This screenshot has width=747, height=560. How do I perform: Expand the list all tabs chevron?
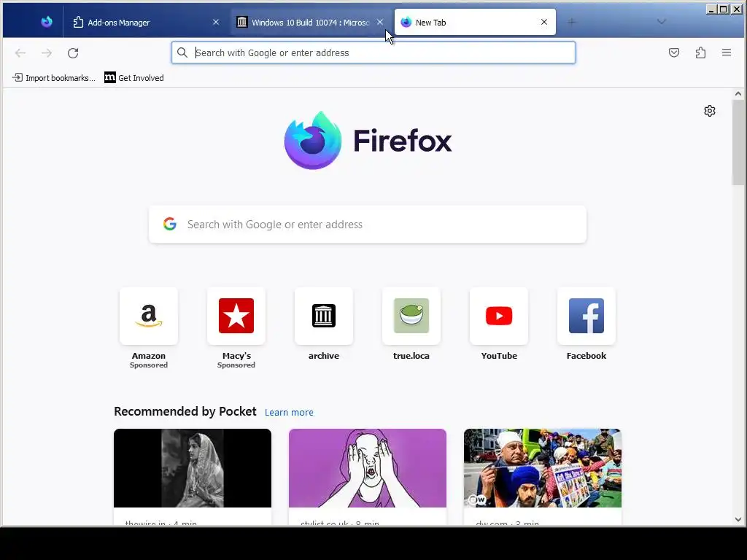point(661,22)
